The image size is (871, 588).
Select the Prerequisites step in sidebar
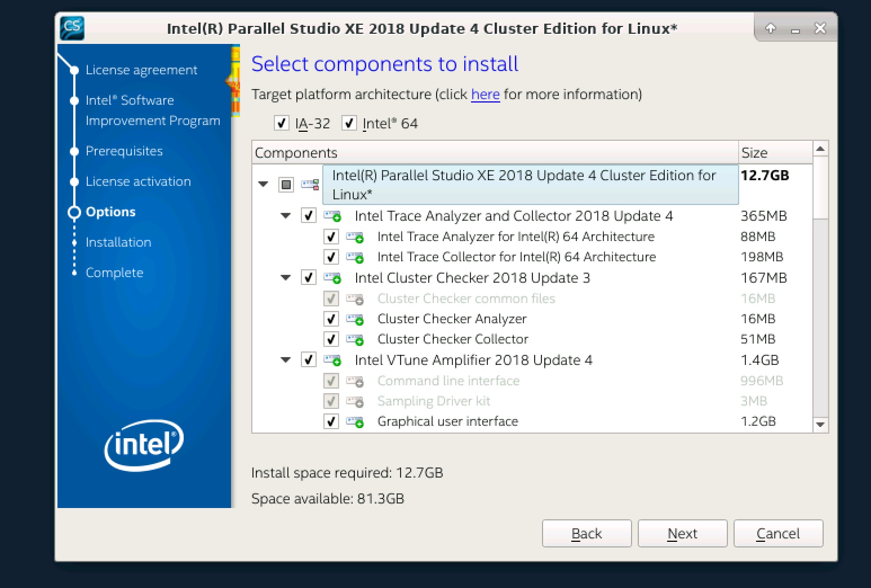[124, 151]
